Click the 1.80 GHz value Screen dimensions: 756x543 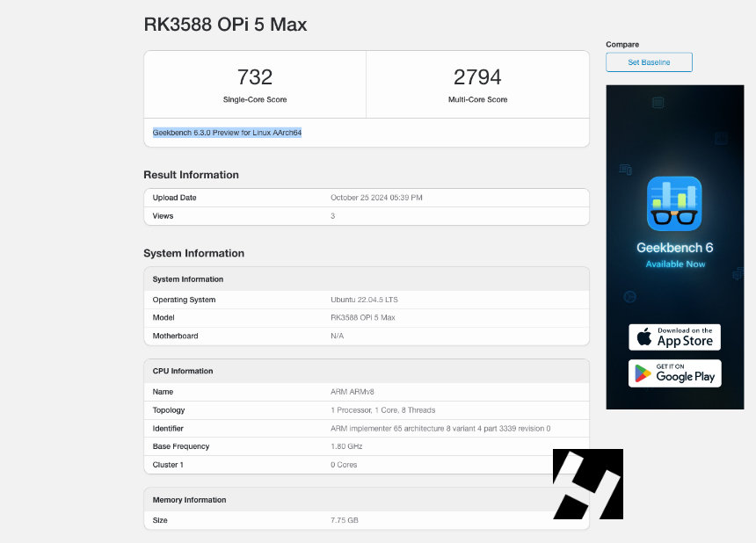pyautogui.click(x=346, y=446)
